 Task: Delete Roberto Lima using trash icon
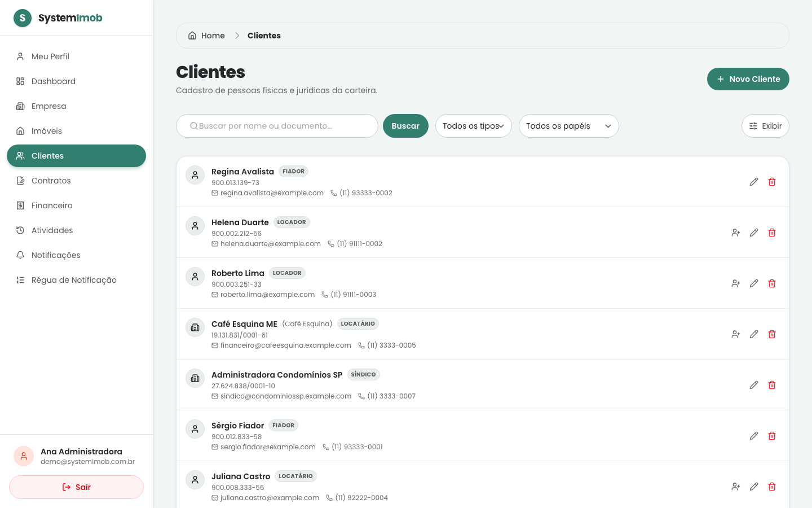[772, 283]
